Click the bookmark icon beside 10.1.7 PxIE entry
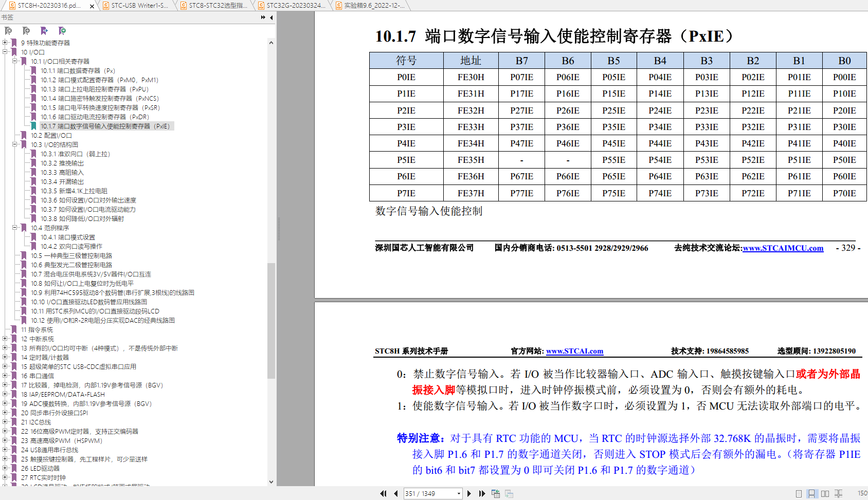 click(33, 126)
